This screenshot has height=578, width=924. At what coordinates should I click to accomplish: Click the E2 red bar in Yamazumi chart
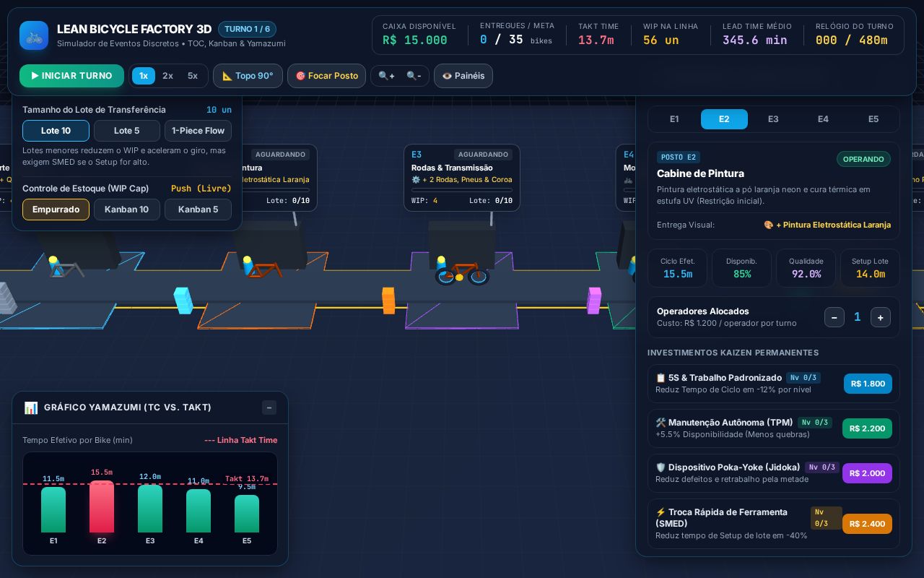click(102, 506)
